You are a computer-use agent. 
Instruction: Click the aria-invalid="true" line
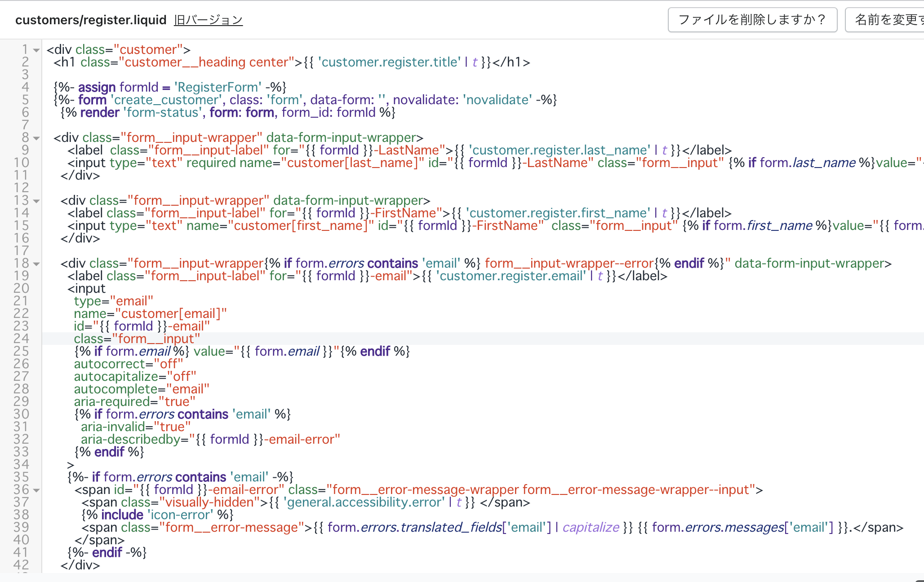coord(136,427)
